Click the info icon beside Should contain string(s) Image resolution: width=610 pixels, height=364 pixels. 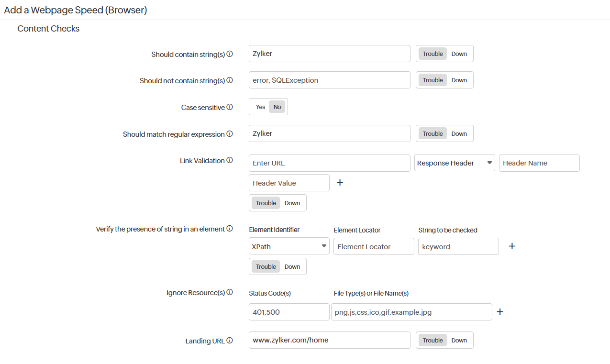coord(230,54)
